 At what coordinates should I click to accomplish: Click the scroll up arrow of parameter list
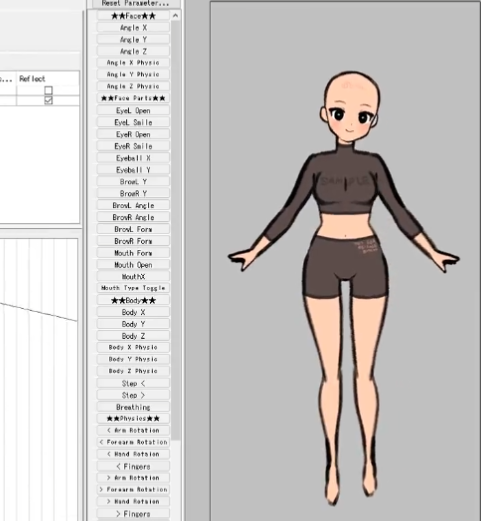click(175, 16)
